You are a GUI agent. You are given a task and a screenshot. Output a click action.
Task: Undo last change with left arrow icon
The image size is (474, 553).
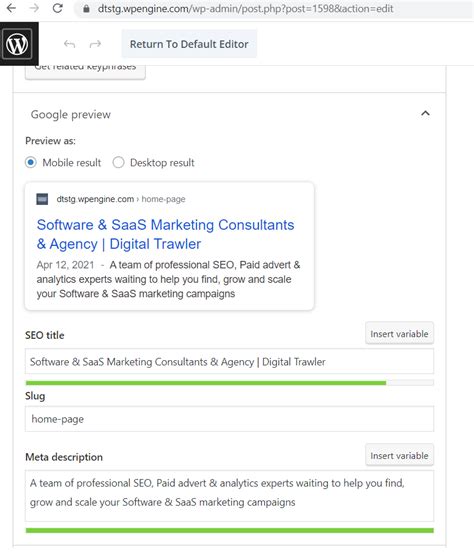(x=69, y=44)
